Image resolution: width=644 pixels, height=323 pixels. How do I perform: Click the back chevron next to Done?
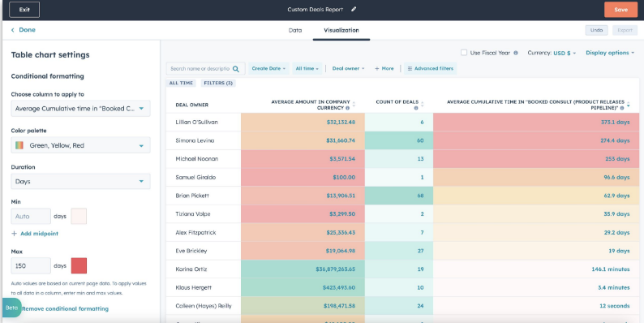[13, 30]
